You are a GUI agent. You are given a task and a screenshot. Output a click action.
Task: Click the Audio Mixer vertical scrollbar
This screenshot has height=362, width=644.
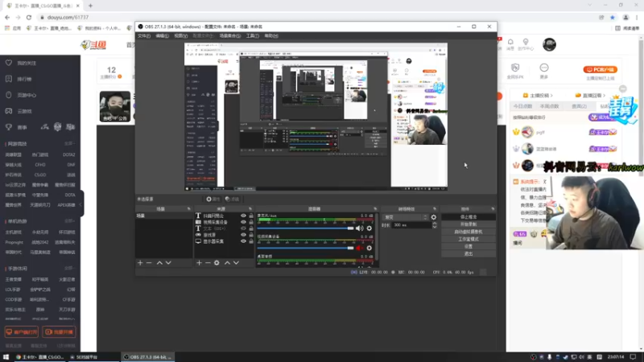[376, 238]
